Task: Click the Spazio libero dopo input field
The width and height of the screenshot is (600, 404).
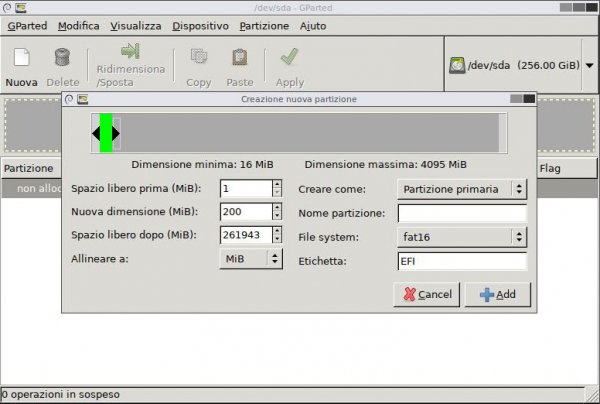Action: point(246,235)
